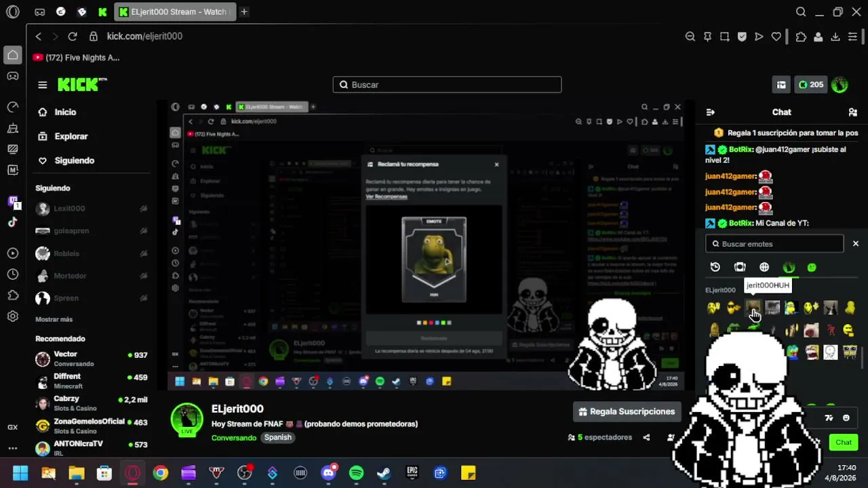Open recommended channel ZonaGemelosOficial

point(92,426)
